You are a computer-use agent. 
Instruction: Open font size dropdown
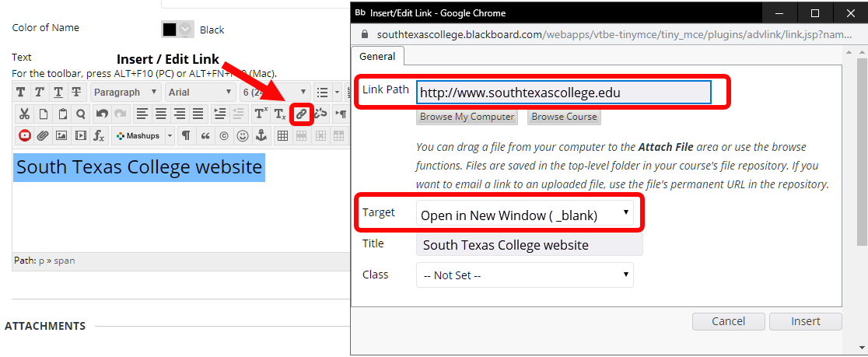pyautogui.click(x=275, y=92)
